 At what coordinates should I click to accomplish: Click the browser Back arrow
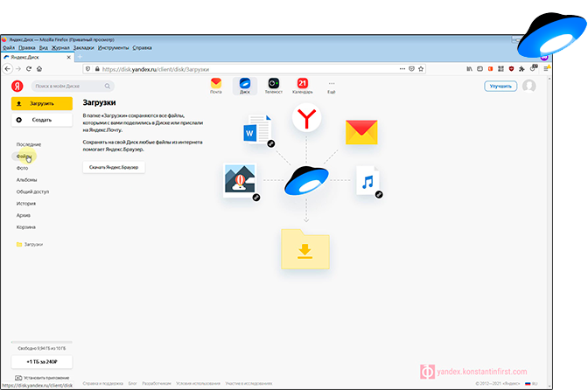pyautogui.click(x=8, y=69)
